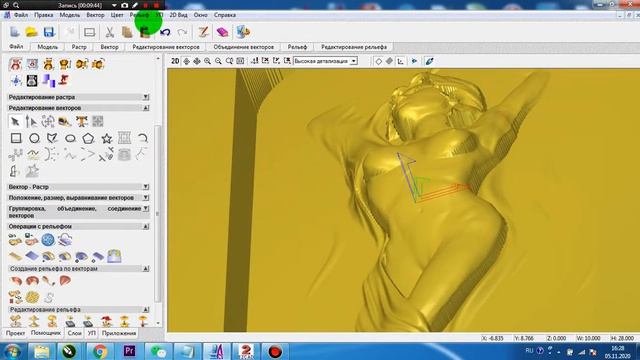The width and height of the screenshot is (640, 360).
Task: Switch to the 2D view button
Action: click(x=175, y=61)
